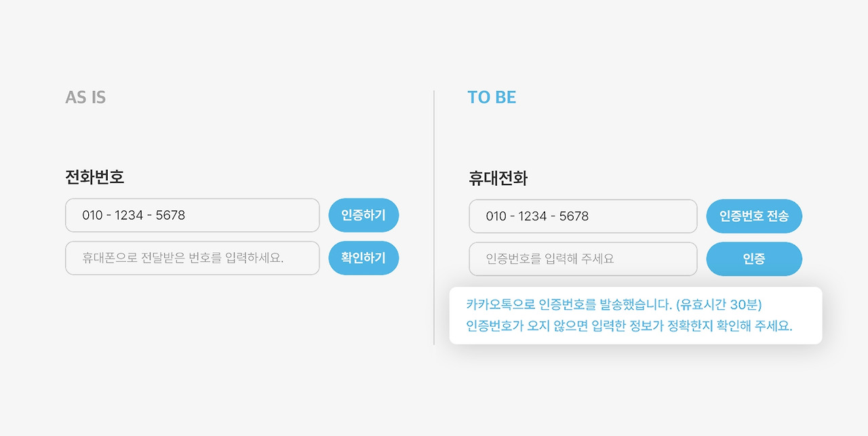Click the 전화번호 field label
868x436 pixels.
(94, 177)
